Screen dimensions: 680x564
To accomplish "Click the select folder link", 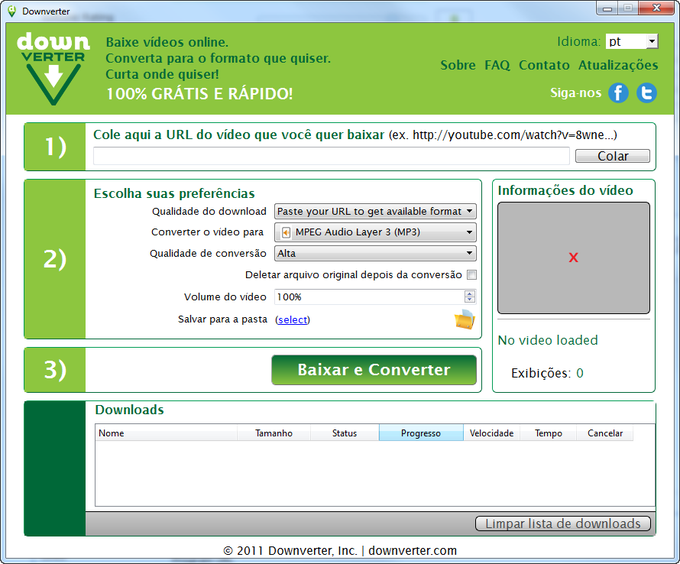I will click(293, 320).
